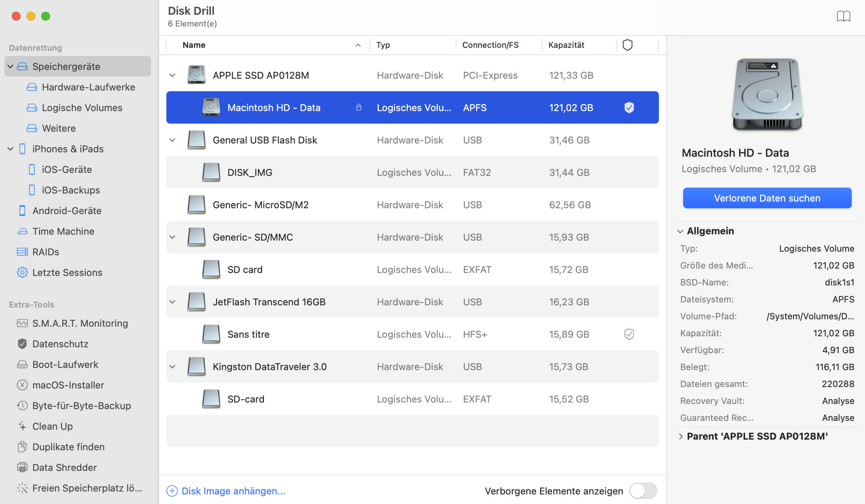Expand the General USB Flash Disk entry
Screen dimensions: 865x504
pos(173,140)
